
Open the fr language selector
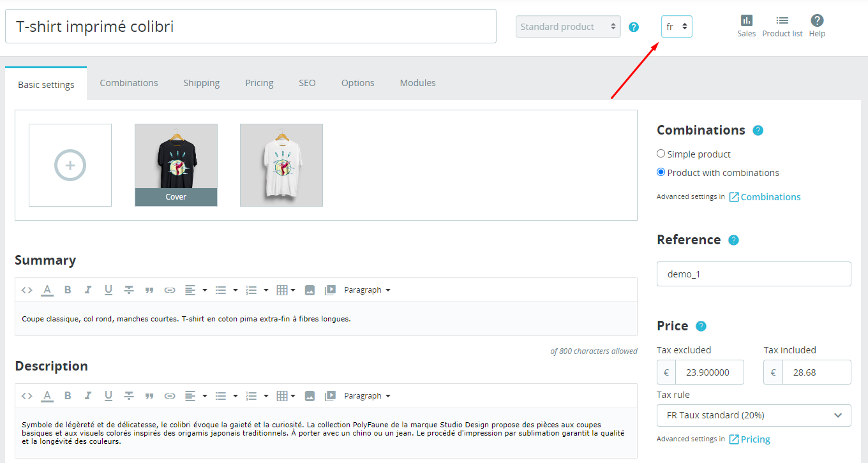(677, 27)
